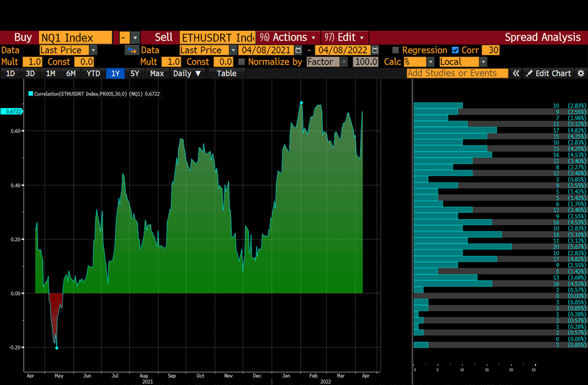Toggle the Normalize by checkbox

pyautogui.click(x=241, y=62)
